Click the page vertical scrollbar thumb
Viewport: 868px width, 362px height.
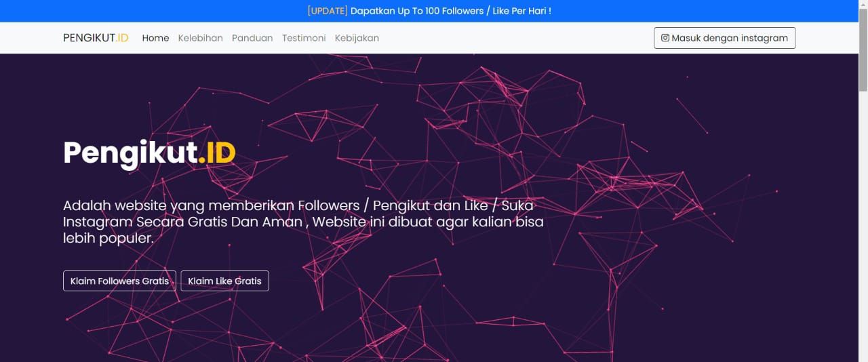click(863, 51)
